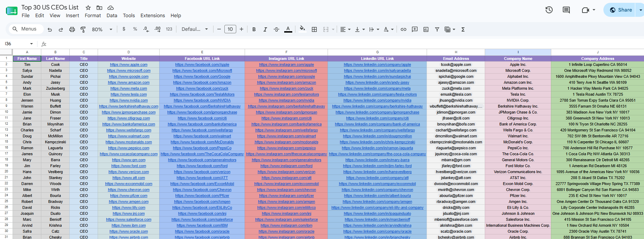Click the insert link icon
Screen dimensions: 644x239
(x=404, y=29)
